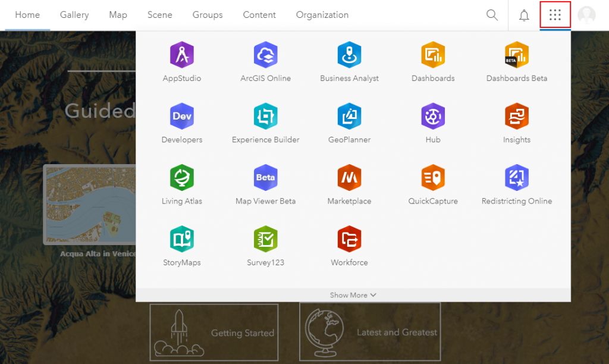Switch to the Groups tab
Viewport: 609px width, 364px height.
(208, 15)
